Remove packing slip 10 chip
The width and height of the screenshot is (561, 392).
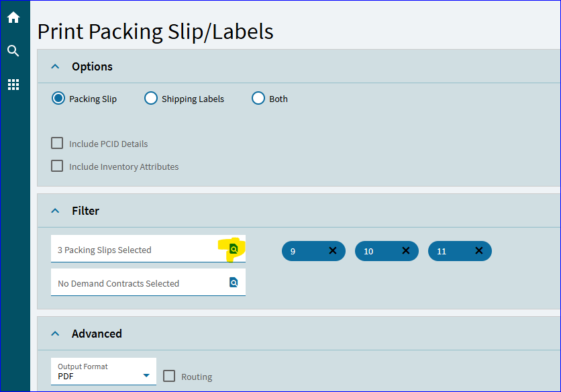[x=405, y=250]
